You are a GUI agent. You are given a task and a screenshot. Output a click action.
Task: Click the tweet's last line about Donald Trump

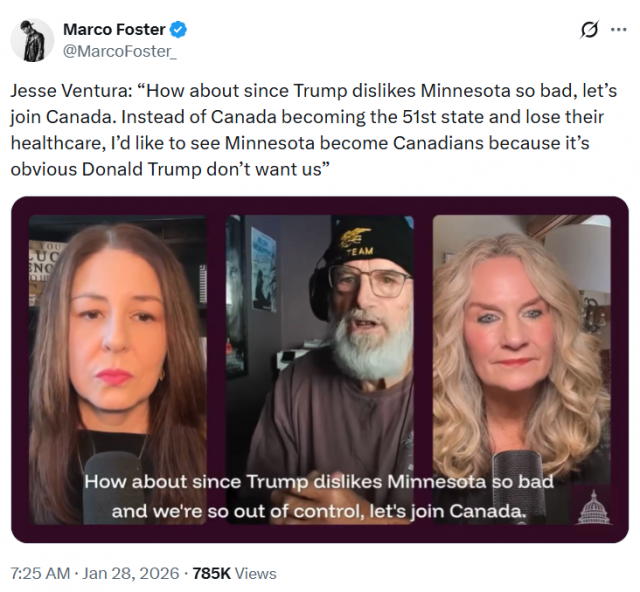tap(170, 169)
